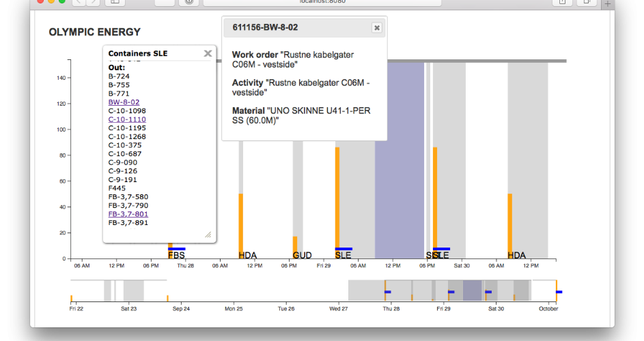Viewport: 644px width, 341px height.
Task: Select container C-10-1098
Action: click(x=127, y=110)
